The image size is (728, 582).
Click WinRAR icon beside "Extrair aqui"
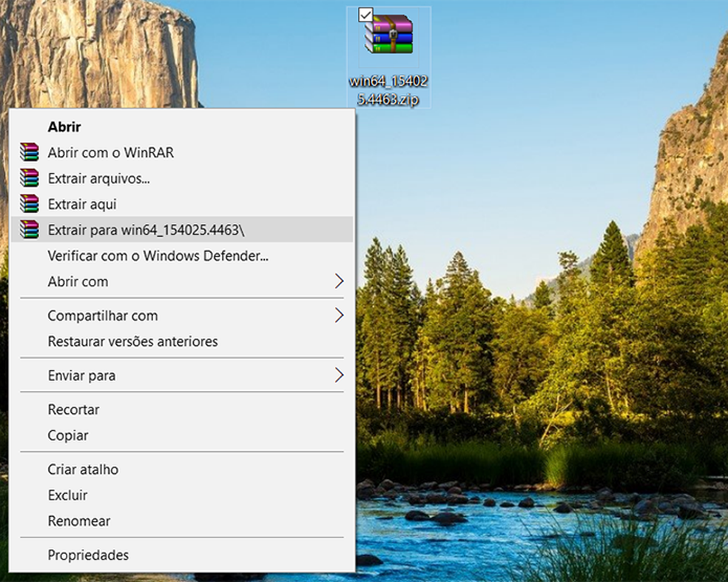pos(30,204)
